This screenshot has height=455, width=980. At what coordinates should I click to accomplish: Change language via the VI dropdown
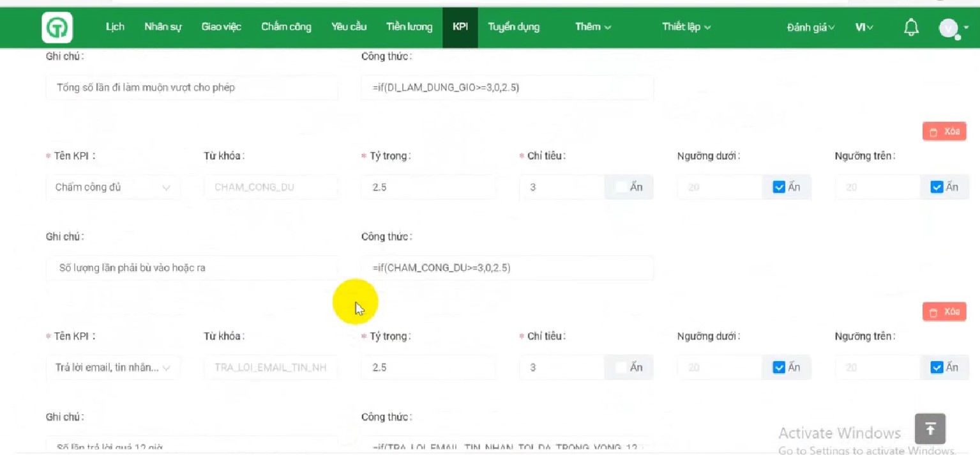(863, 27)
